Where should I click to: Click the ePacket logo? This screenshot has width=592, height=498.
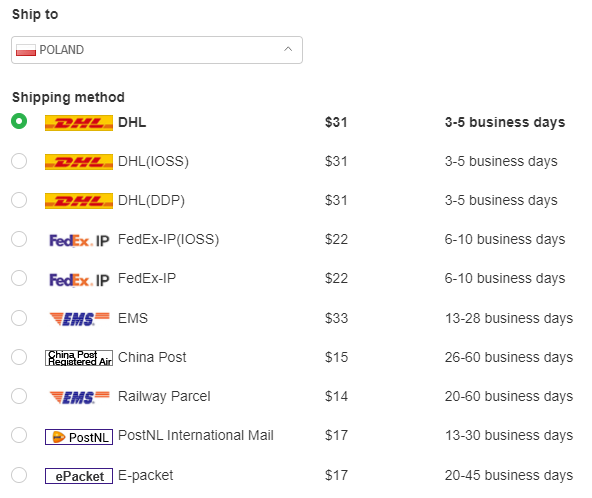point(79,476)
